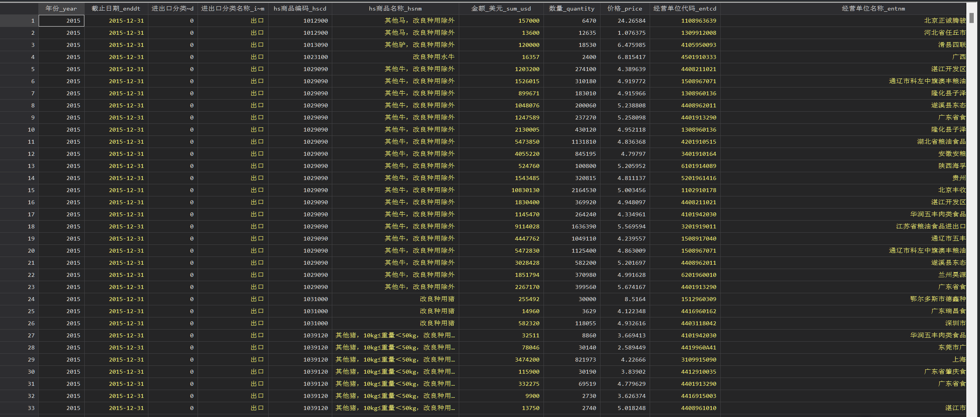980x417 pixels.
Task: Select the cell 改良种用水牛
Action: click(395, 57)
